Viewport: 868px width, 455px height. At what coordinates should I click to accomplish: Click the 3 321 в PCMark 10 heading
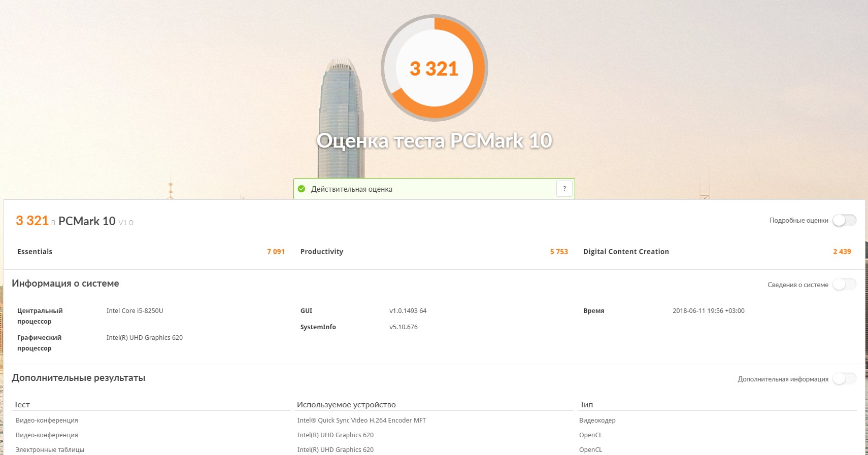[x=75, y=221]
